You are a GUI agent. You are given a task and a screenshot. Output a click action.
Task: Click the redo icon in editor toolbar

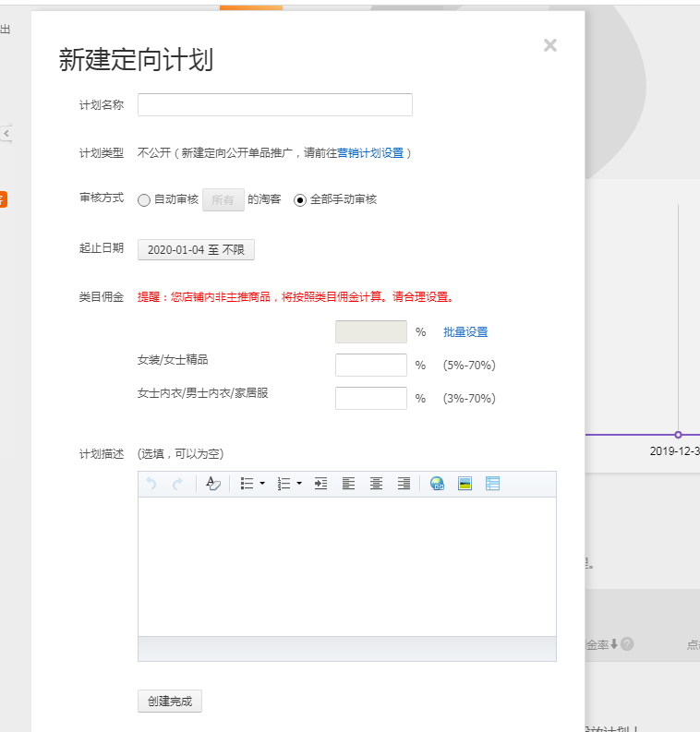(177, 484)
